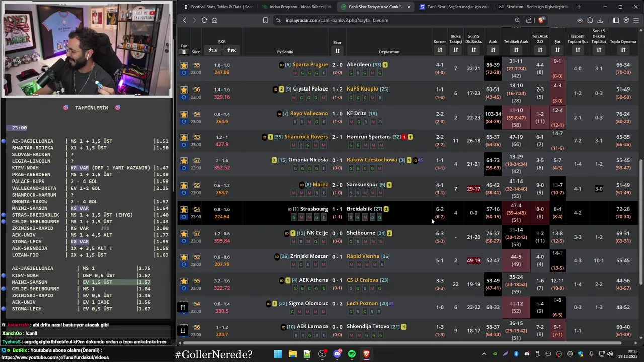Show hidden system tray icons
This screenshot has height=362, width=644.
(x=484, y=354)
